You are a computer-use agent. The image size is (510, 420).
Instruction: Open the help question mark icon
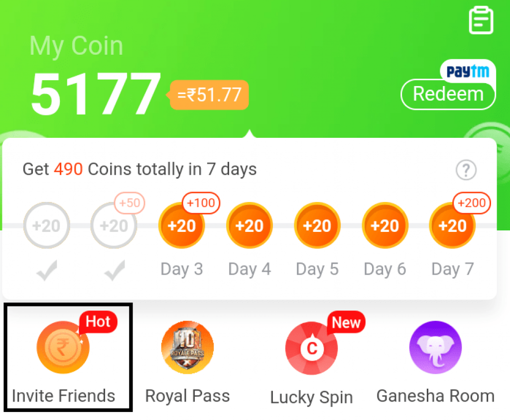[x=466, y=170]
